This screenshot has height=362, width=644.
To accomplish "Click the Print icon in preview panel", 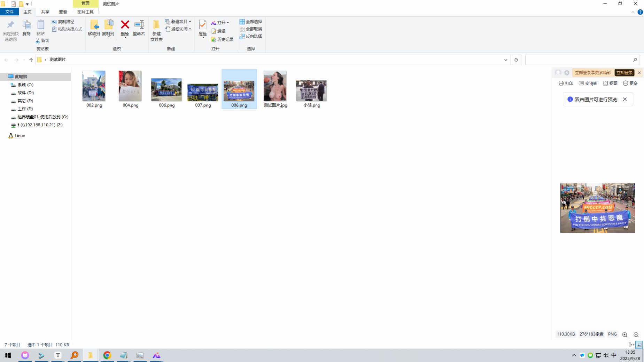I will pos(566,83).
